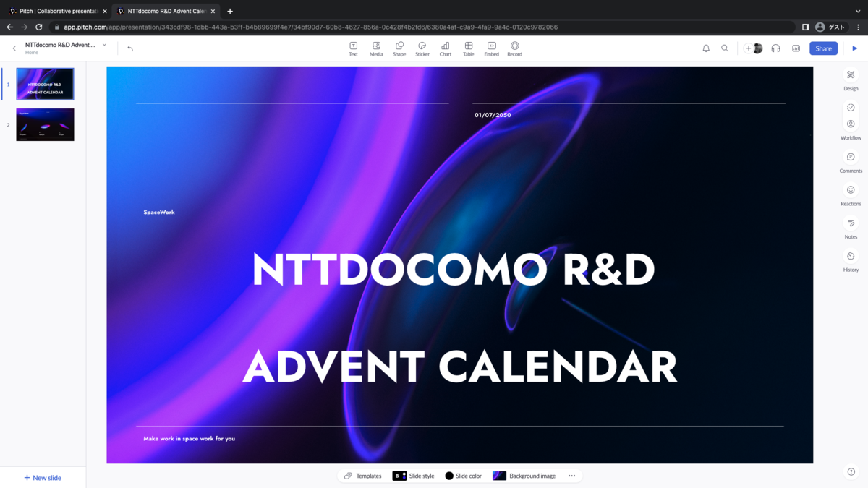
Task: Select the date text 01/07/2050
Action: coord(493,115)
